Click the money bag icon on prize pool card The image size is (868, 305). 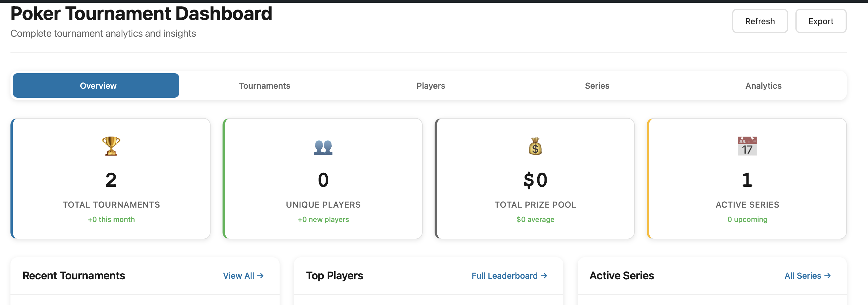point(534,146)
